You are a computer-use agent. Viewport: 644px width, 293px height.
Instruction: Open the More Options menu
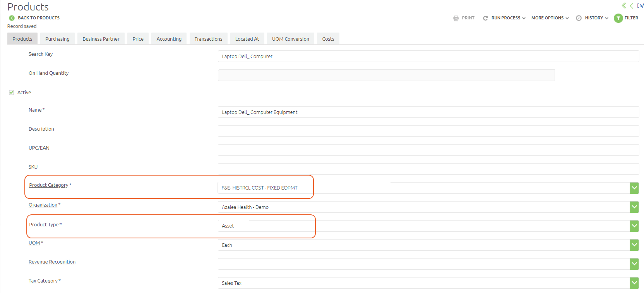point(550,18)
